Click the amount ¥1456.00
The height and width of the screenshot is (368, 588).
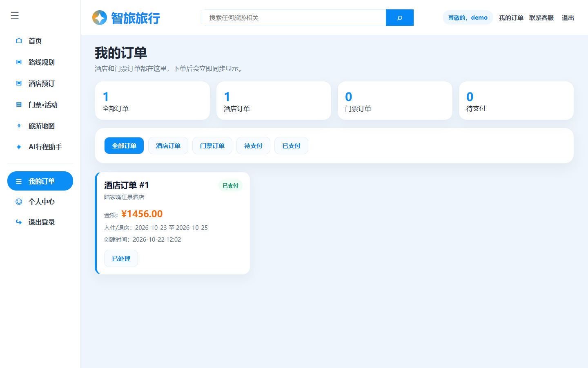142,214
